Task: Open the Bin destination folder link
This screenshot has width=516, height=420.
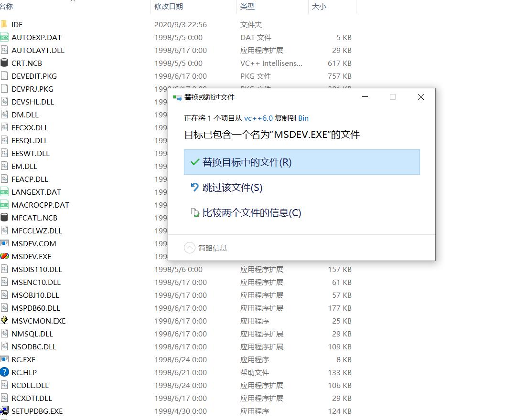Action: [x=303, y=118]
